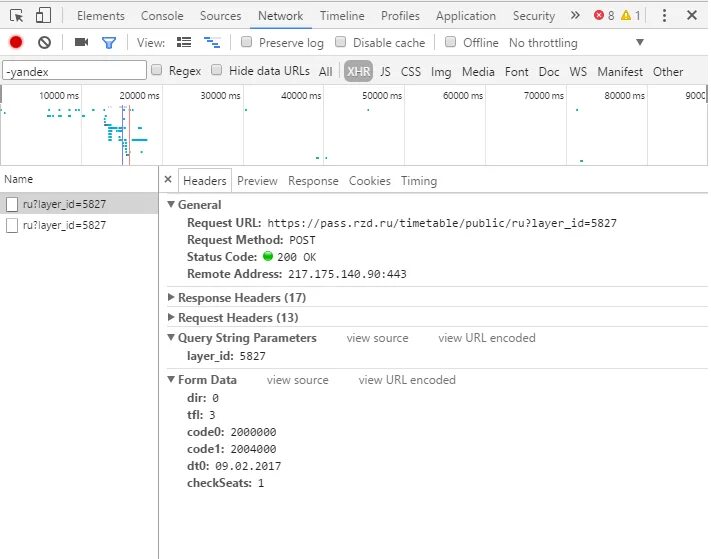This screenshot has width=711, height=559.
Task: Open the DevTools three-dot menu
Action: pyautogui.click(x=664, y=15)
